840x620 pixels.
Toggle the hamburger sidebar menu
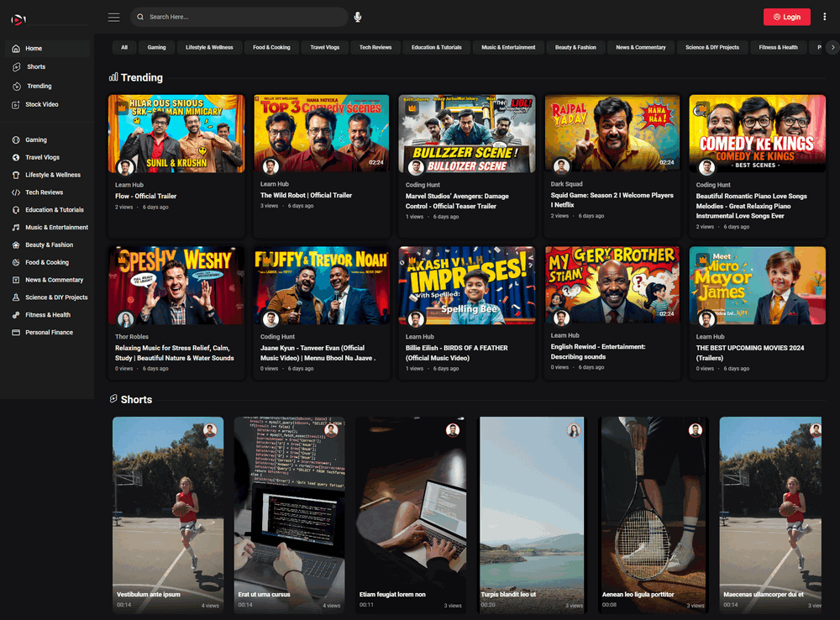coord(113,17)
